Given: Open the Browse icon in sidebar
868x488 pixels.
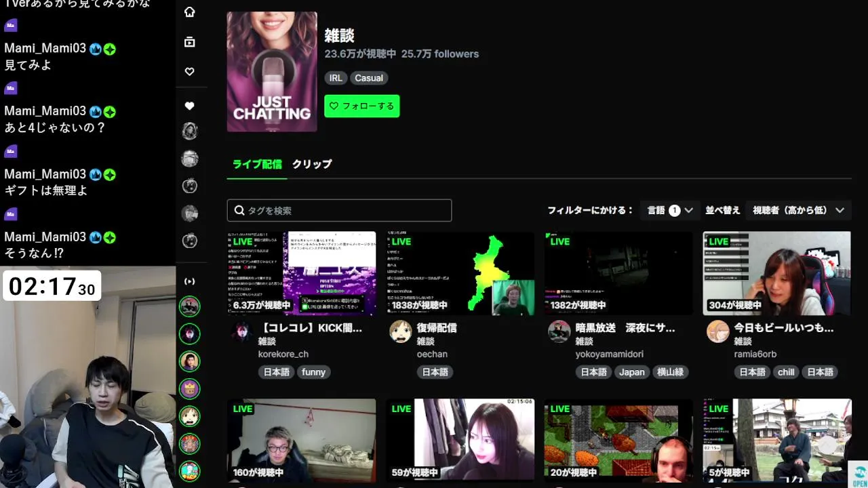Looking at the screenshot, I should click(190, 42).
